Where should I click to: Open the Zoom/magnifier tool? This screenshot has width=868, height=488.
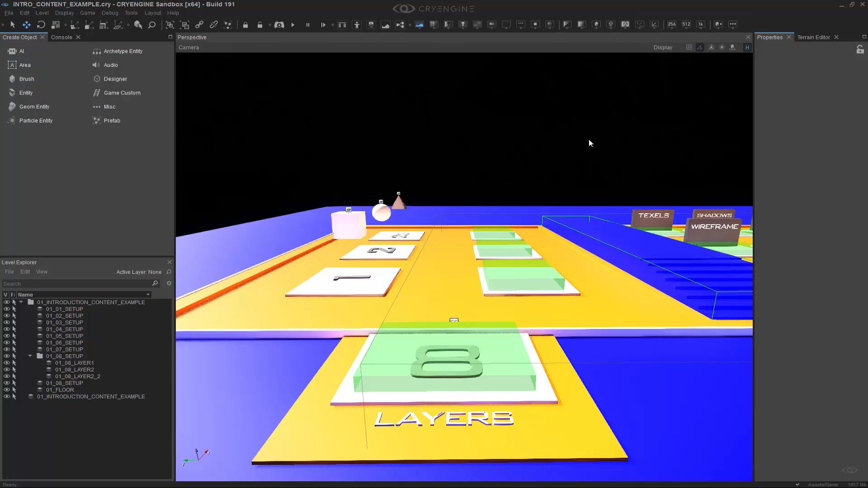(152, 25)
